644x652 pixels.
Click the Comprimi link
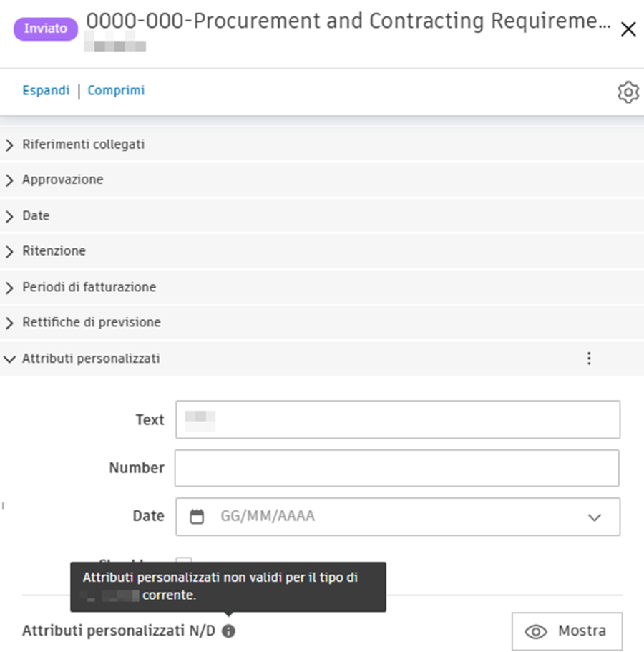coord(116,91)
